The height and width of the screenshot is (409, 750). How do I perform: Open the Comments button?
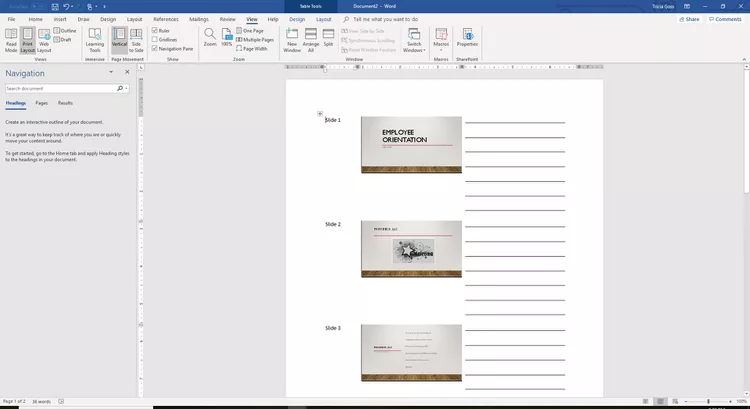point(725,19)
